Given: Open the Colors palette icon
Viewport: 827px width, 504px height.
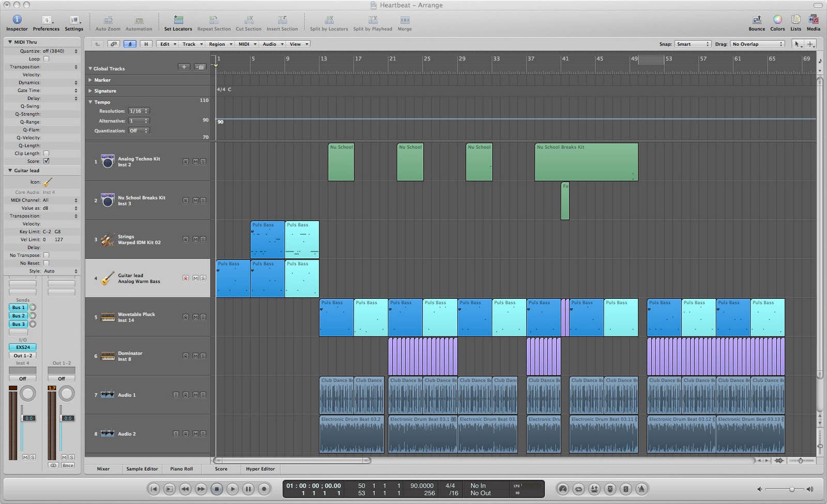Looking at the screenshot, I should click(x=777, y=21).
